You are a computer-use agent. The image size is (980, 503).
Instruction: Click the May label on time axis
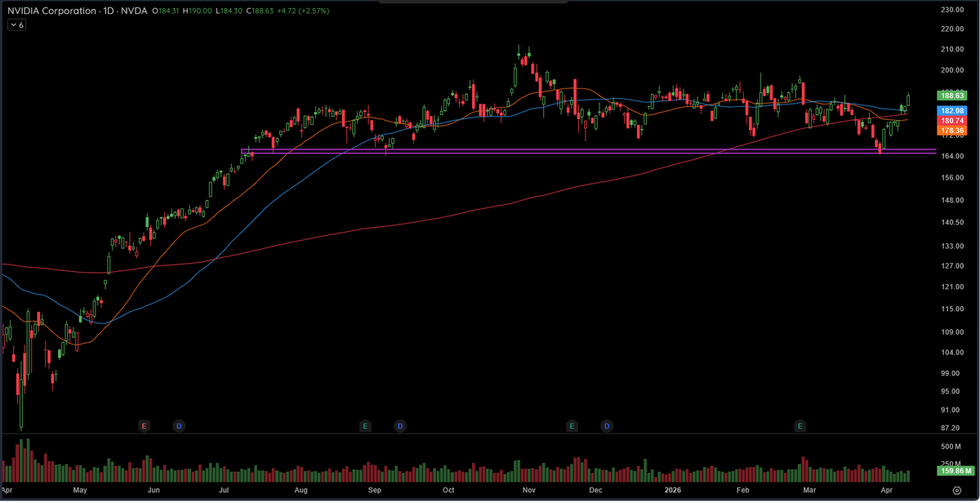[x=79, y=492]
